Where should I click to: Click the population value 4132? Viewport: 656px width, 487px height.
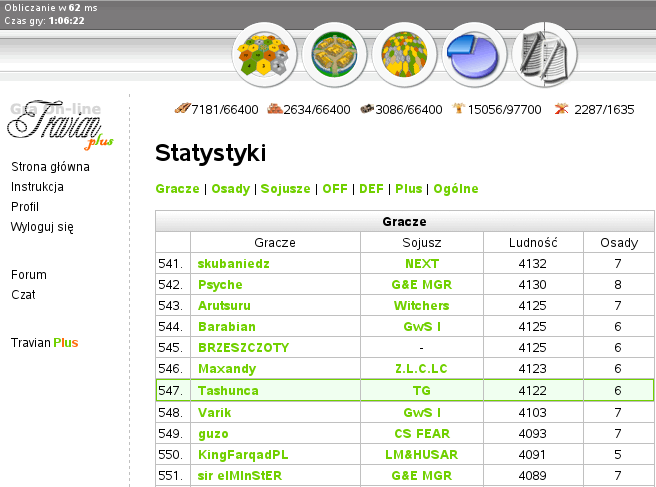coord(533,264)
